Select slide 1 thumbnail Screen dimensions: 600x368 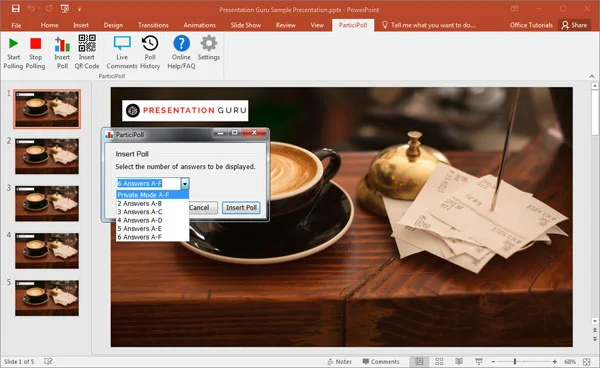pos(47,109)
